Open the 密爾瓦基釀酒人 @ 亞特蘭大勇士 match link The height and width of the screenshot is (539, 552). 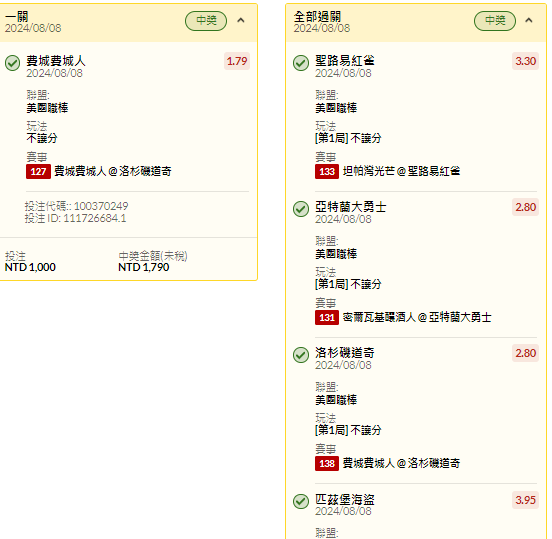tap(417, 318)
